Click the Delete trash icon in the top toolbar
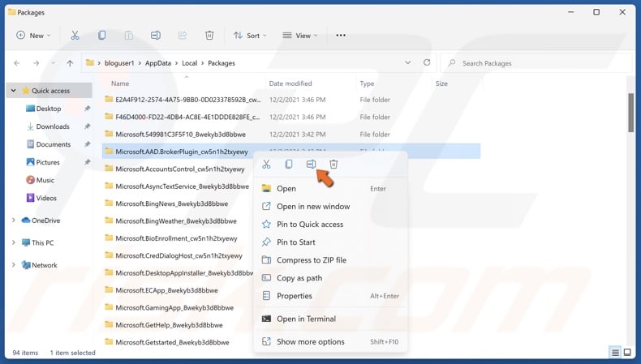This screenshot has height=364, width=641. click(209, 36)
